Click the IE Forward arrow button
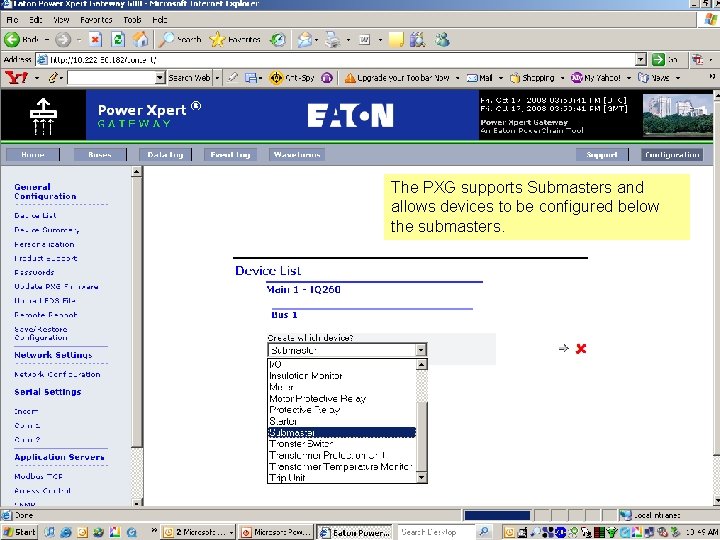 (63, 39)
